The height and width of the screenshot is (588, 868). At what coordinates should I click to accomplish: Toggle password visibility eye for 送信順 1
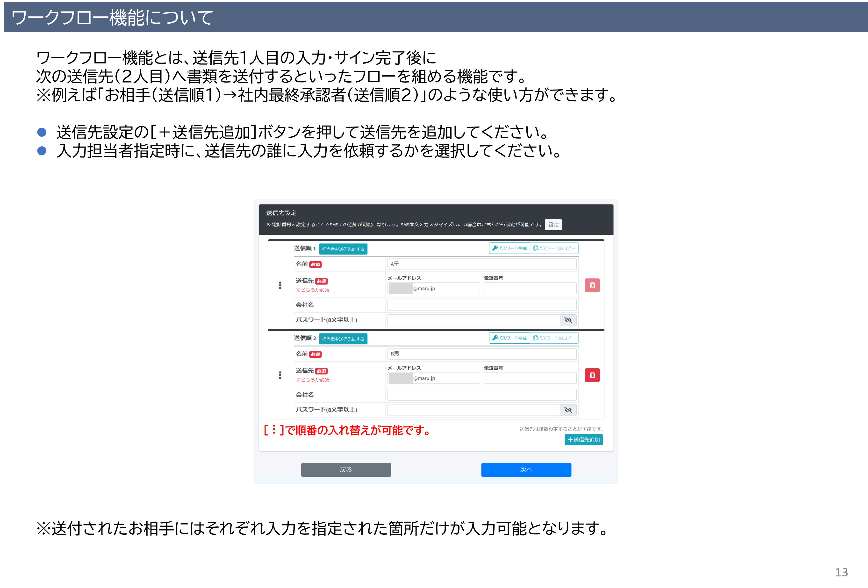tap(568, 320)
